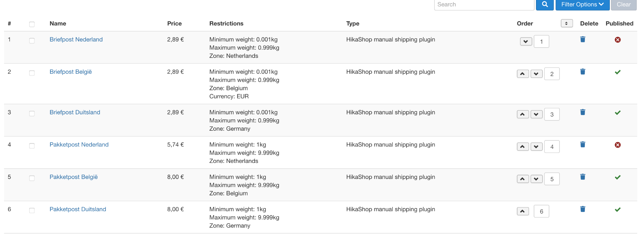Click the Clear button
This screenshot has height=237, width=644.
[x=624, y=5]
